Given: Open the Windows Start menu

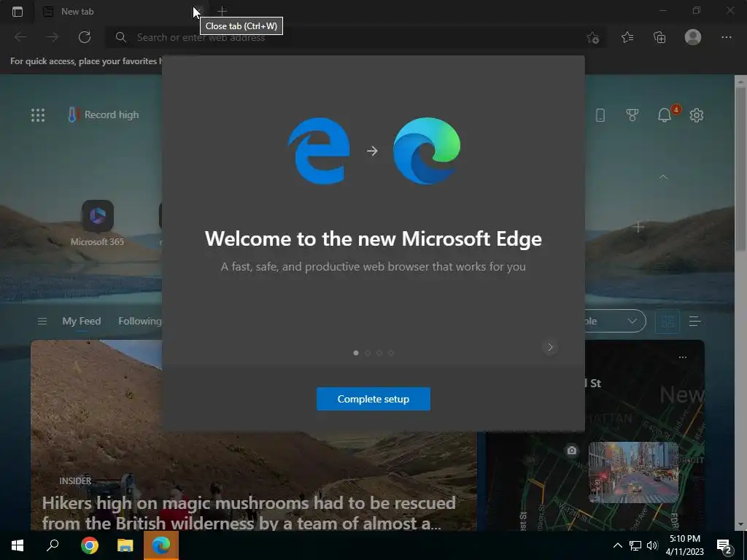Looking at the screenshot, I should click(x=18, y=545).
